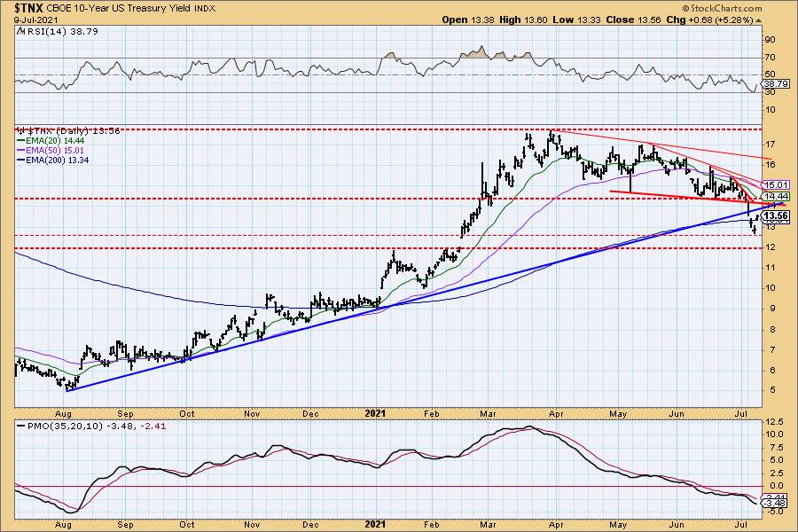Click the Open 13.38 value
The height and width of the screenshot is (532, 798).
point(468,20)
